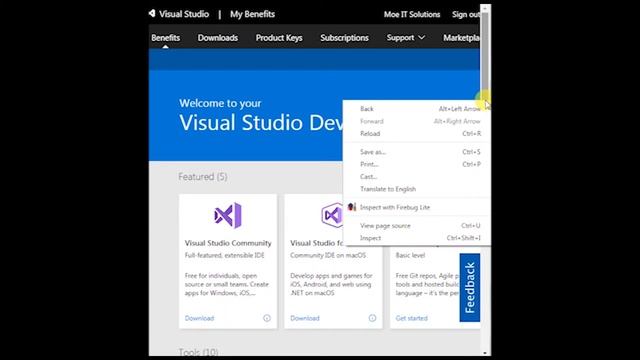Screen dimensions: 640x360
Task: Click the Sign out link
Action: [x=466, y=14]
